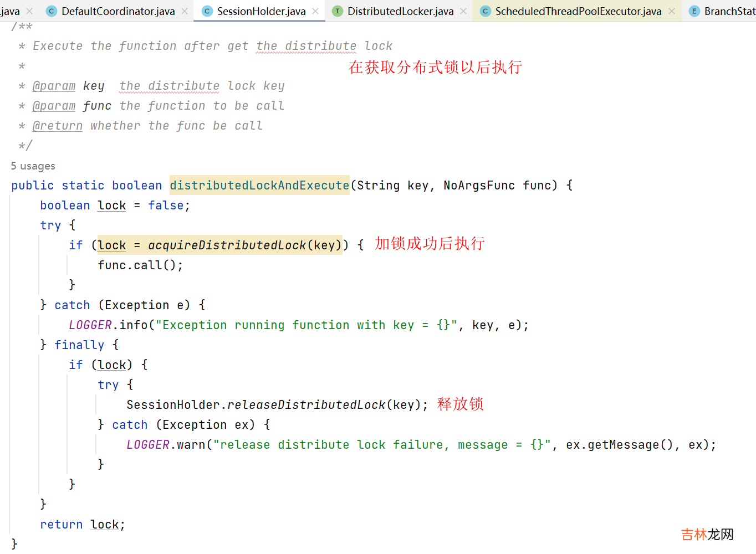756x554 pixels.
Task: Close the leftmost partially visible .java tab
Action: tap(29, 11)
